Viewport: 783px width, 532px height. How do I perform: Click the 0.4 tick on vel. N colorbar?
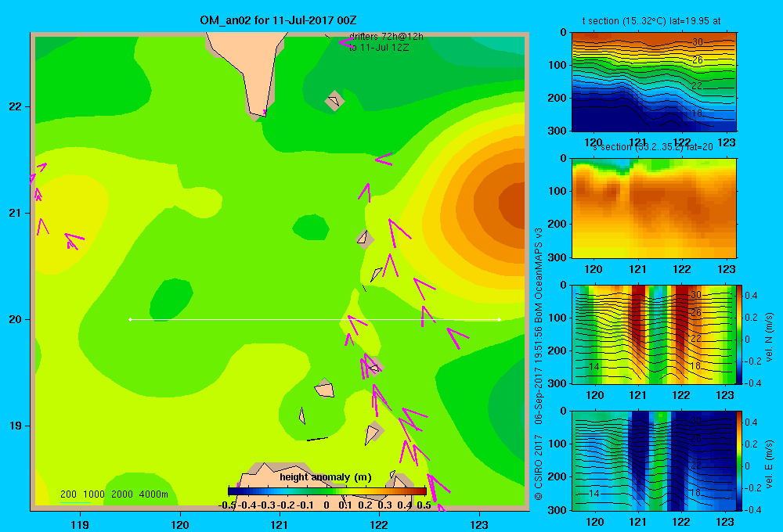point(751,296)
